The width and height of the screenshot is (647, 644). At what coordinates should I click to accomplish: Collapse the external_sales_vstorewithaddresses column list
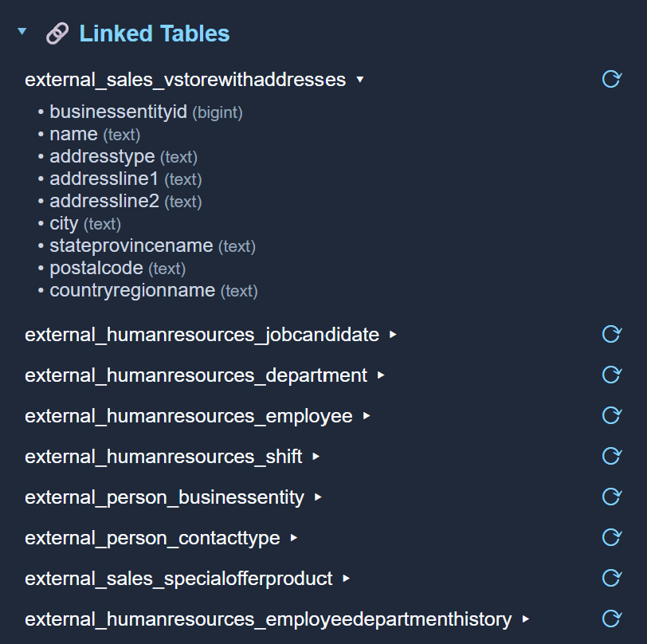coord(359,80)
